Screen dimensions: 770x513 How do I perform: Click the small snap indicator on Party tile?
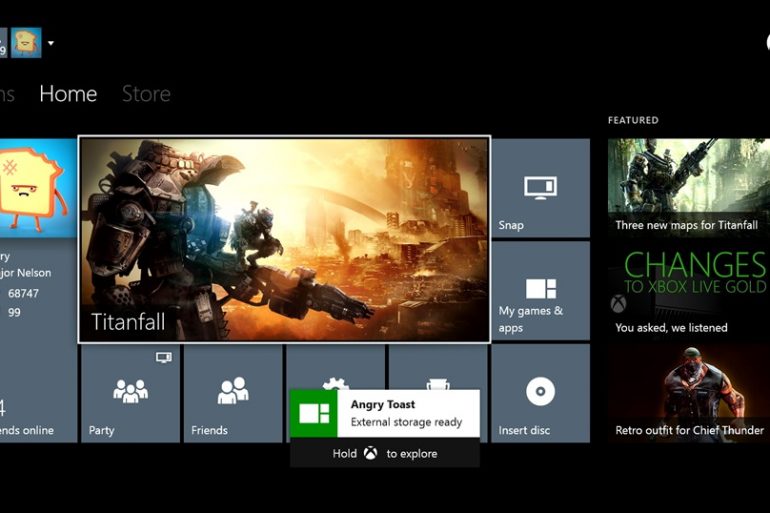[x=163, y=357]
